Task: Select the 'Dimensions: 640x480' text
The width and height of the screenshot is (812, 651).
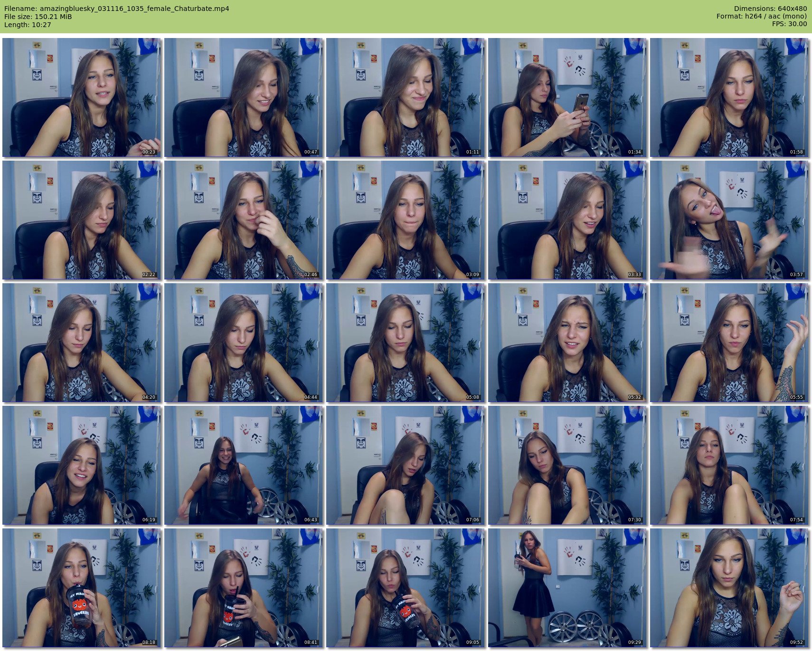Action: [x=770, y=9]
